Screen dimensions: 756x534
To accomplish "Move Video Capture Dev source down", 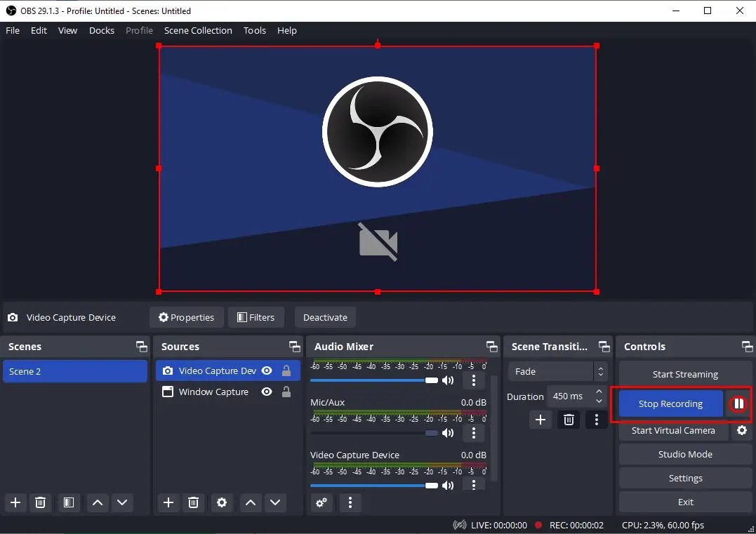I will coord(275,502).
